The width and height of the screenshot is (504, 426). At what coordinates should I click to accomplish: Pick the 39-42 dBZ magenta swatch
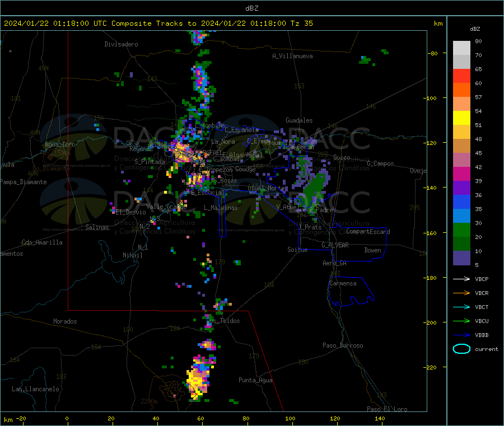coord(461,174)
